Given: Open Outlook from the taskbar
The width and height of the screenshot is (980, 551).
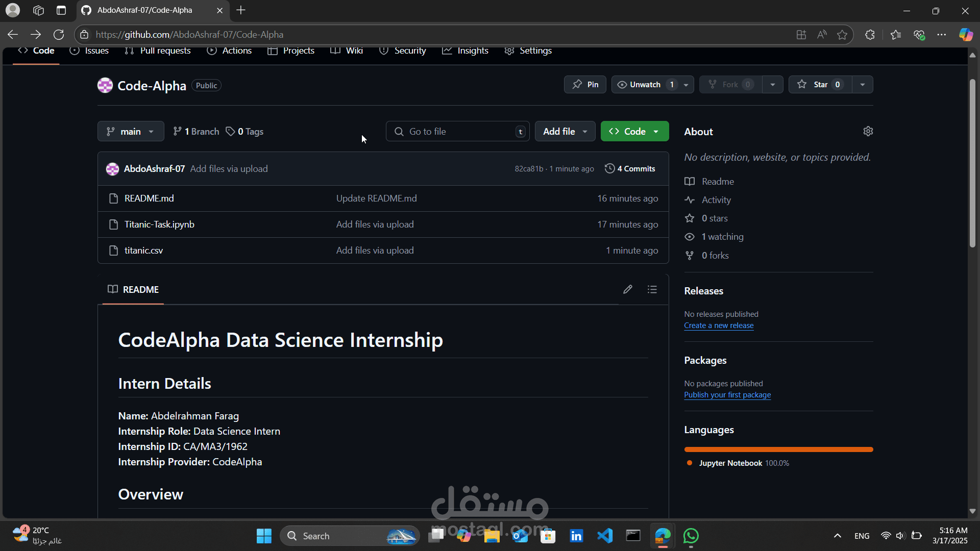Looking at the screenshot, I should (520, 536).
